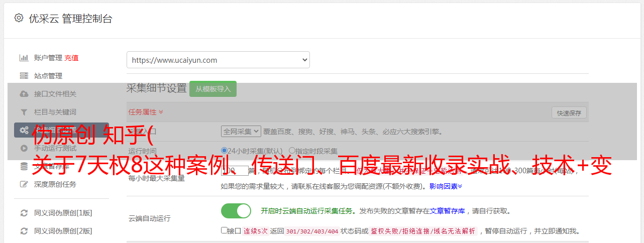
Task: Open 站点管理 in the sidebar
Action: click(x=48, y=76)
